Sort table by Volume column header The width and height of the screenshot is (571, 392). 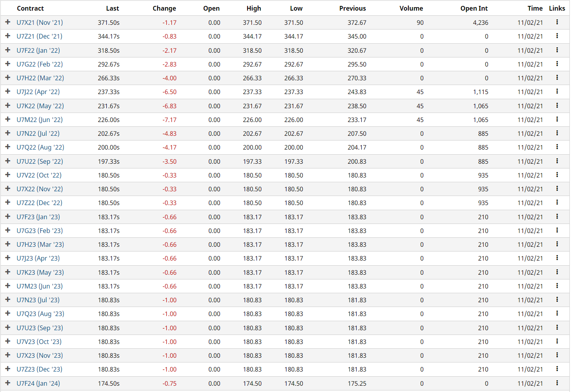[411, 8]
